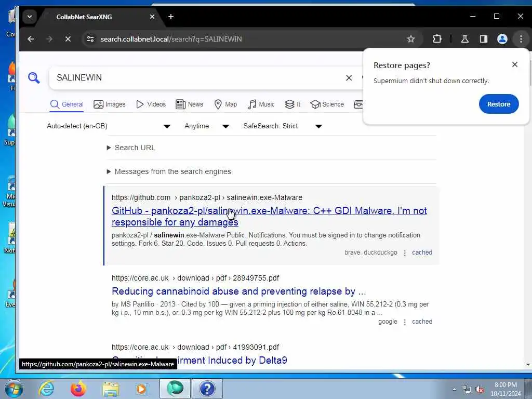Restore previous pages
Viewport: 532px width, 399px height.
pyautogui.click(x=499, y=104)
